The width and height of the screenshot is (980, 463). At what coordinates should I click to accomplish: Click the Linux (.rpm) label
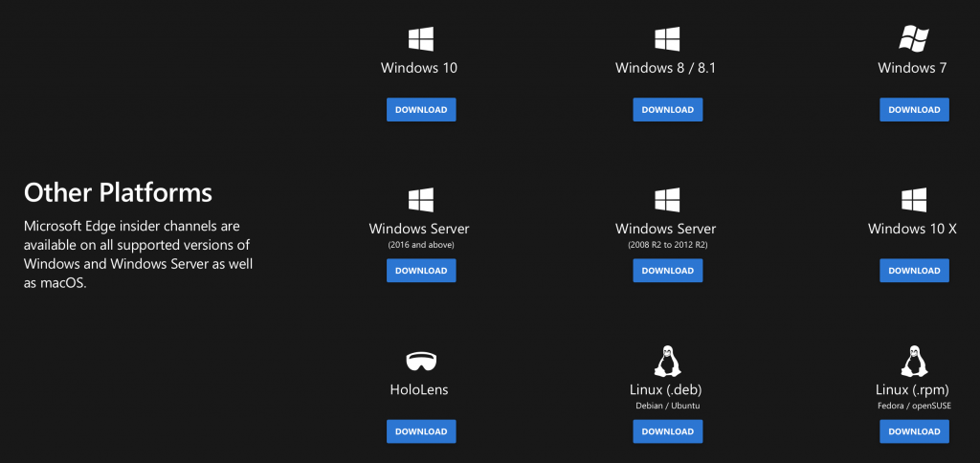point(912,390)
